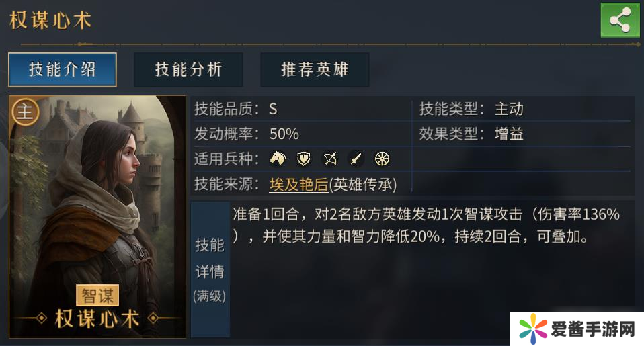
Task: Select the 推荐英雄 tab
Action: coord(315,69)
